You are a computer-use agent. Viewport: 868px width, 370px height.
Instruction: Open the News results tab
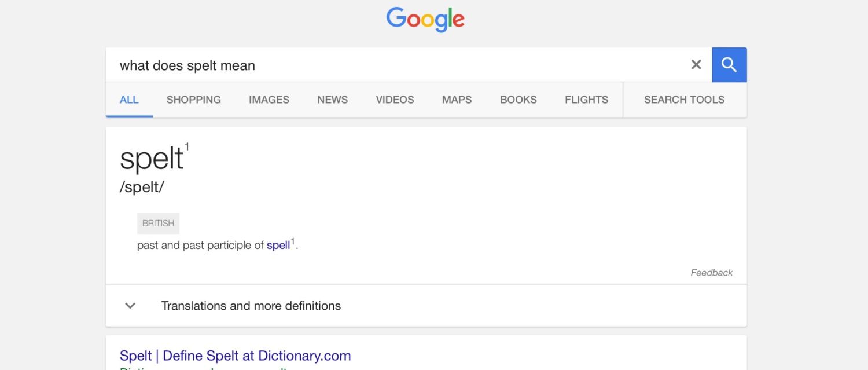[x=332, y=100]
